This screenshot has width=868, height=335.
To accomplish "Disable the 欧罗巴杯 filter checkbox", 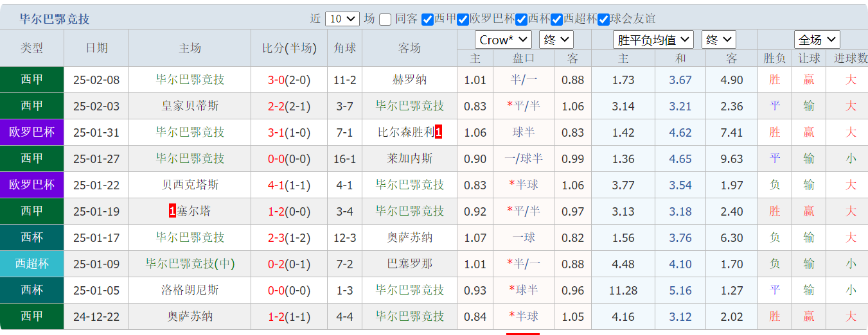I will tap(463, 20).
